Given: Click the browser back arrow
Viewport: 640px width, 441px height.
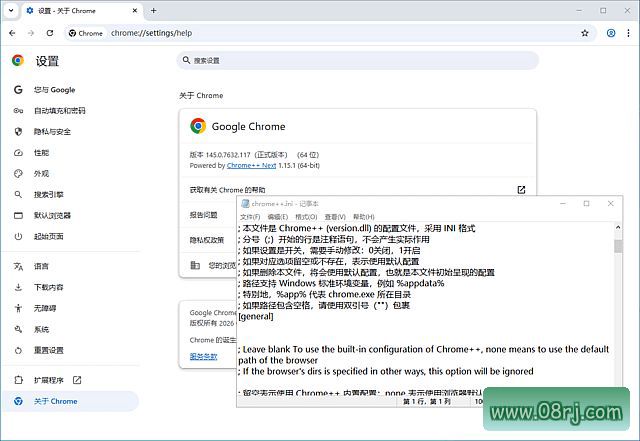Looking at the screenshot, I should click(x=12, y=33).
